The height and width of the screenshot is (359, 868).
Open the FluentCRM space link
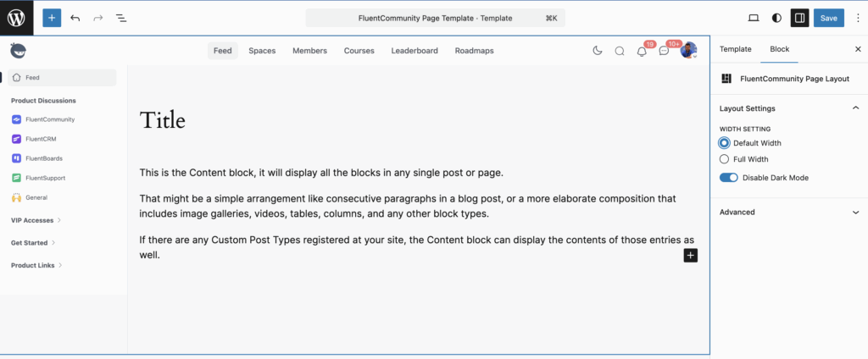(x=41, y=139)
